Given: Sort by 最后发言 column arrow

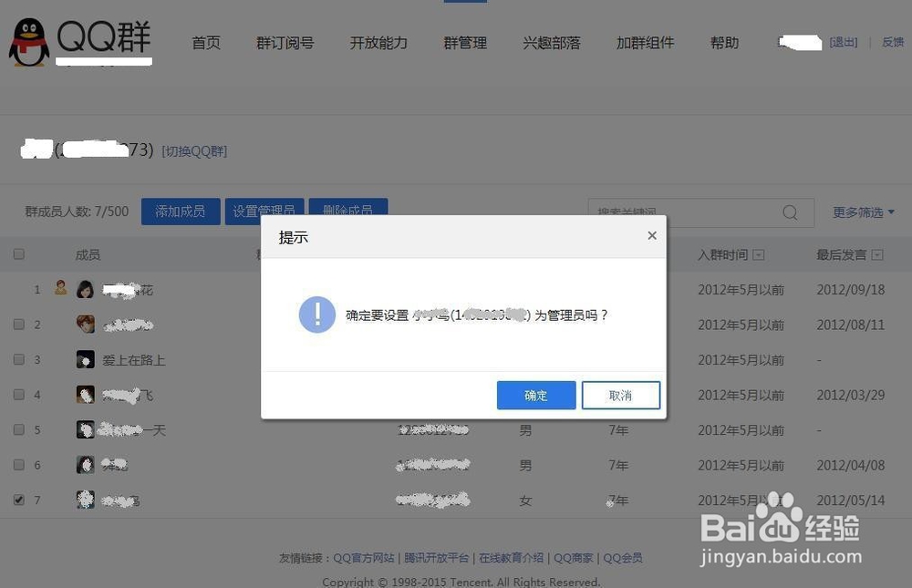Looking at the screenshot, I should pyautogui.click(x=877, y=254).
